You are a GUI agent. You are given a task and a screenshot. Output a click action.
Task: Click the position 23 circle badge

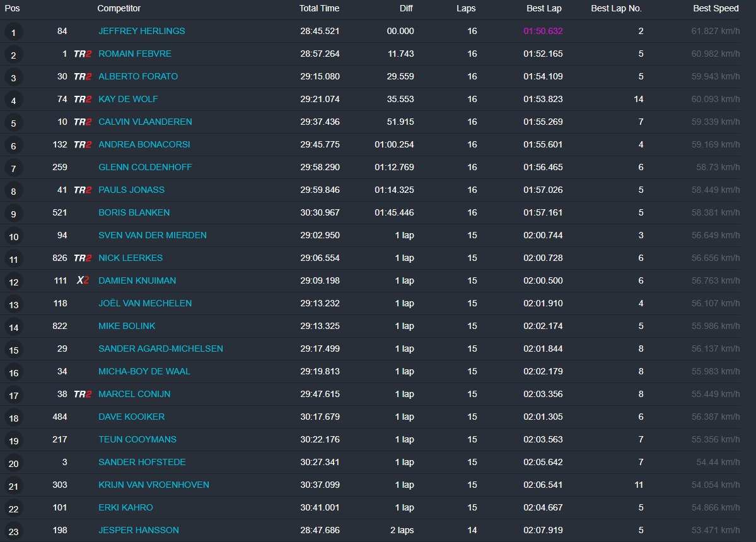[x=13, y=531]
